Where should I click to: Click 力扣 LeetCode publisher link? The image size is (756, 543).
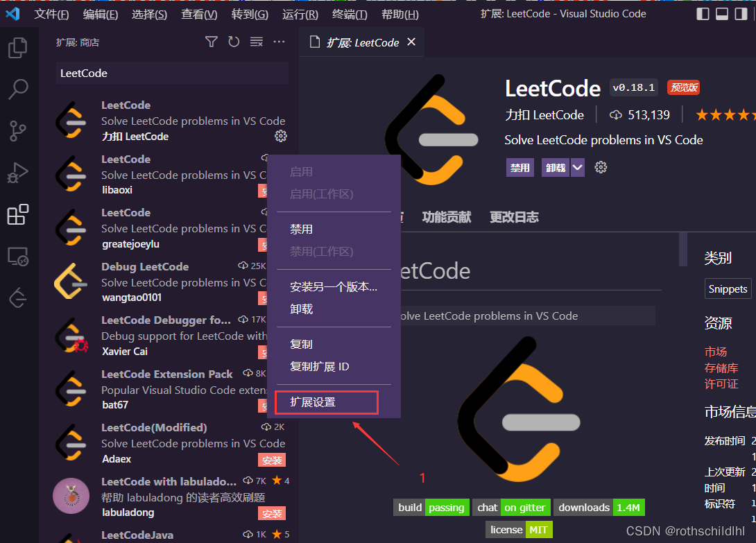(x=544, y=115)
